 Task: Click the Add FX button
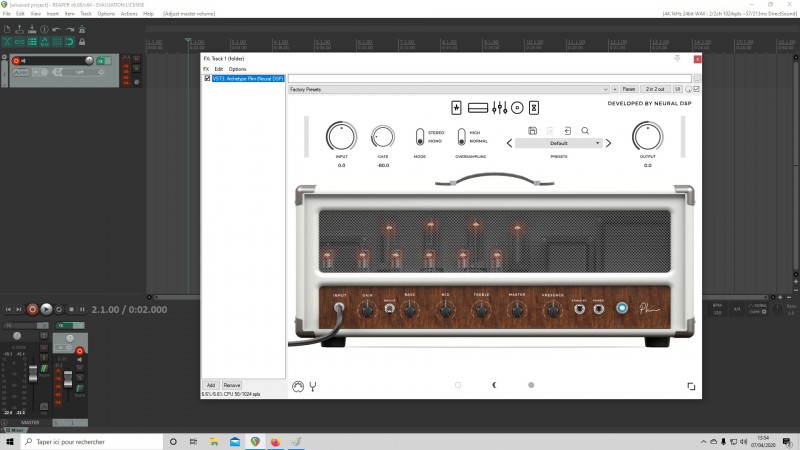[x=211, y=385]
